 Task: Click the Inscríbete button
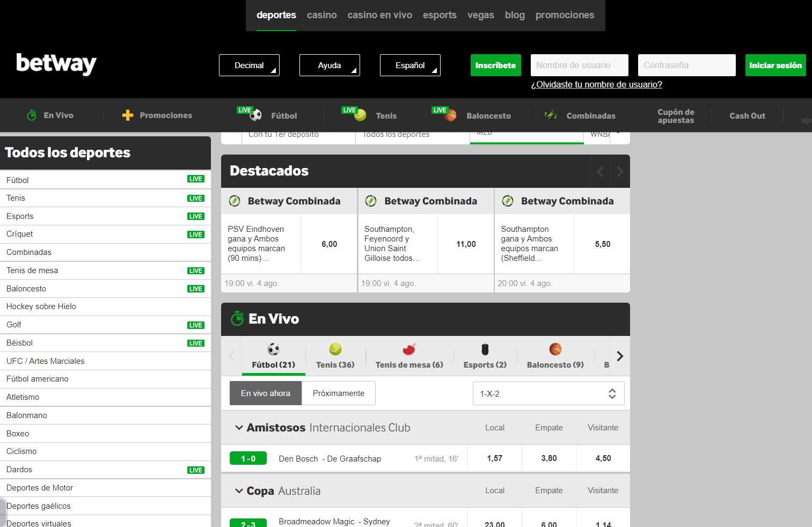click(x=495, y=65)
